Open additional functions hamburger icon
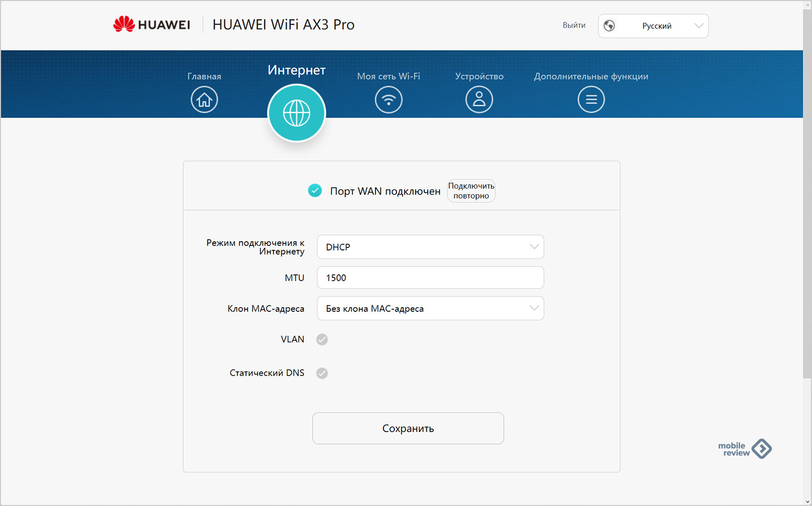The height and width of the screenshot is (506, 812). pyautogui.click(x=591, y=99)
